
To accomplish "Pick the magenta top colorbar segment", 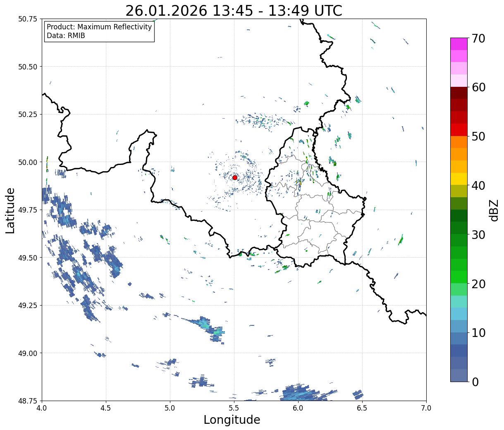I will point(459,44).
